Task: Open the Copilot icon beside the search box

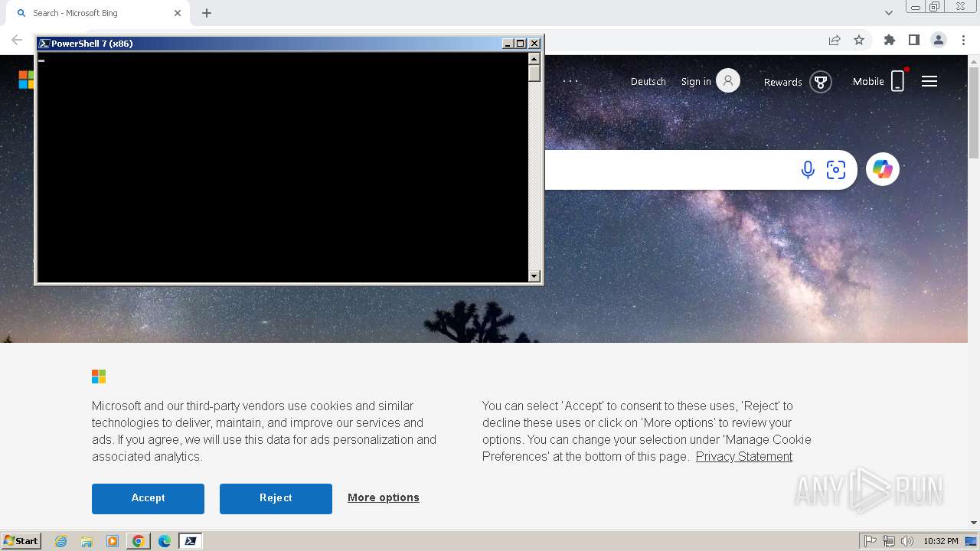Action: coord(883,169)
